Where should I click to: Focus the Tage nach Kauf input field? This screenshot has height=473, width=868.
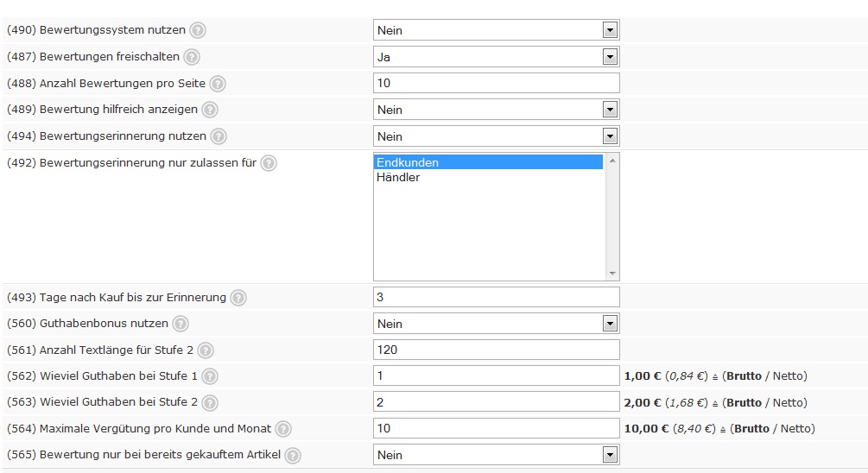496,297
